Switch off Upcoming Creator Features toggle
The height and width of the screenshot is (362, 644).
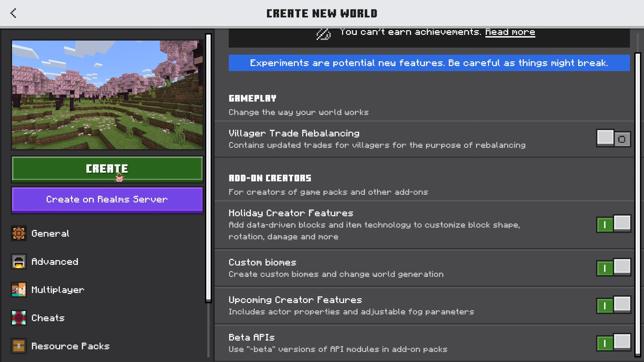(613, 305)
